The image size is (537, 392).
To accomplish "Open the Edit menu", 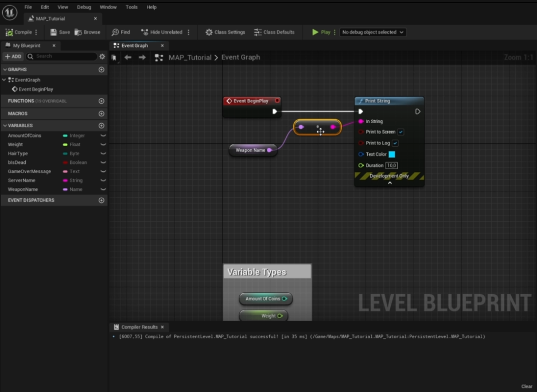I will [45, 7].
